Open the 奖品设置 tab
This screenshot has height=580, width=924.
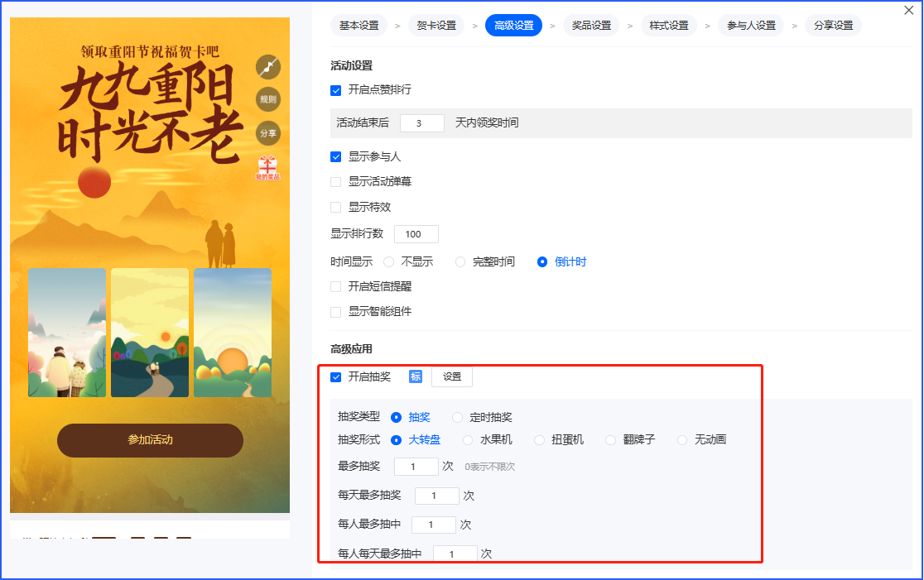592,26
